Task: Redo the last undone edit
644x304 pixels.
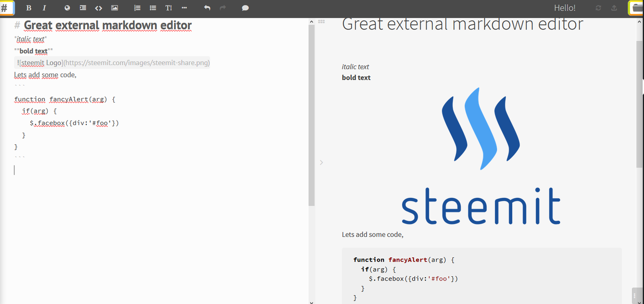Action: (x=223, y=8)
